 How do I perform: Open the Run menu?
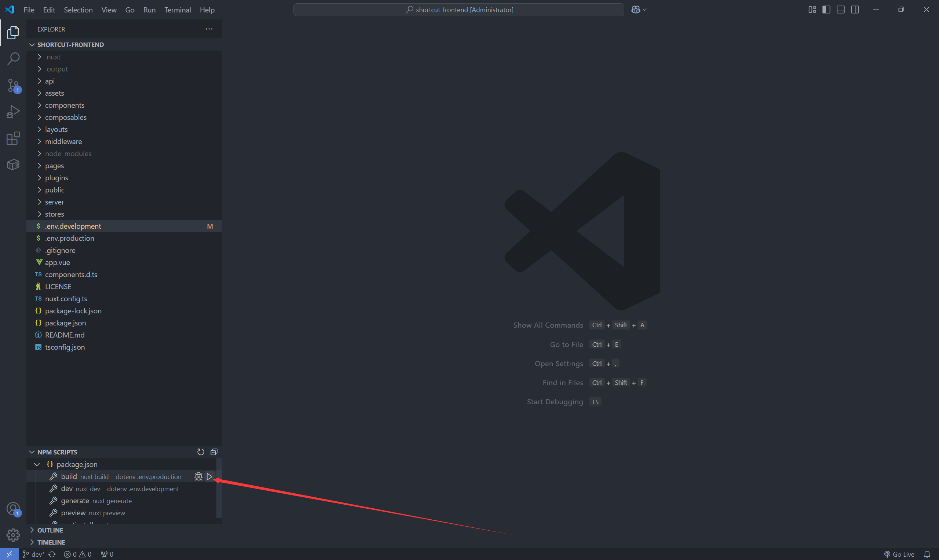coord(150,10)
